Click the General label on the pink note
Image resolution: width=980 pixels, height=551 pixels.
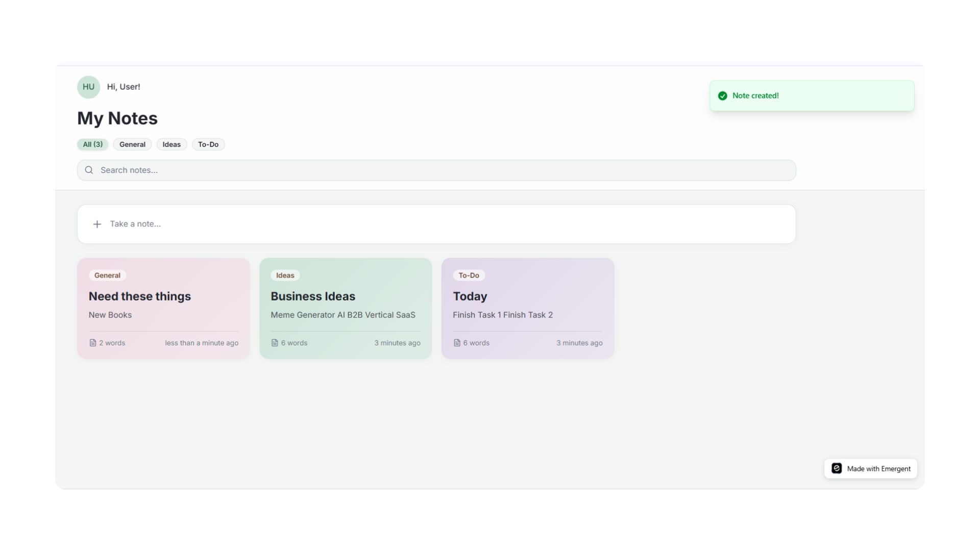107,275
